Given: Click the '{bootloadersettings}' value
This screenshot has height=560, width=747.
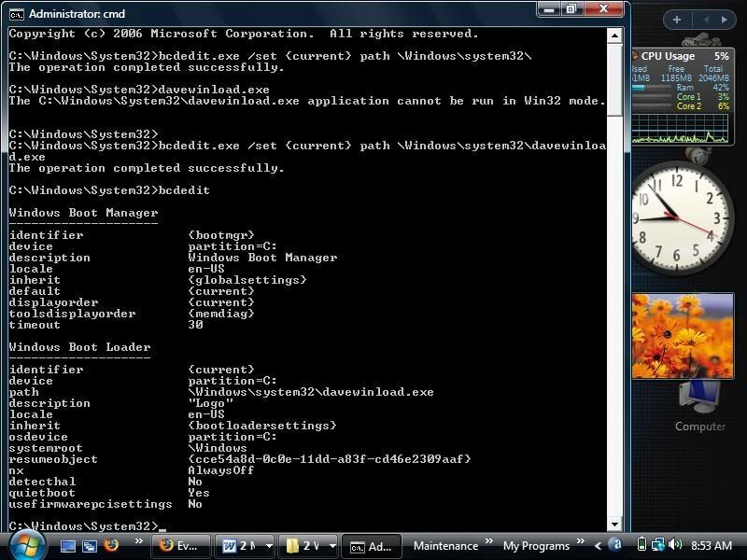Looking at the screenshot, I should [262, 426].
